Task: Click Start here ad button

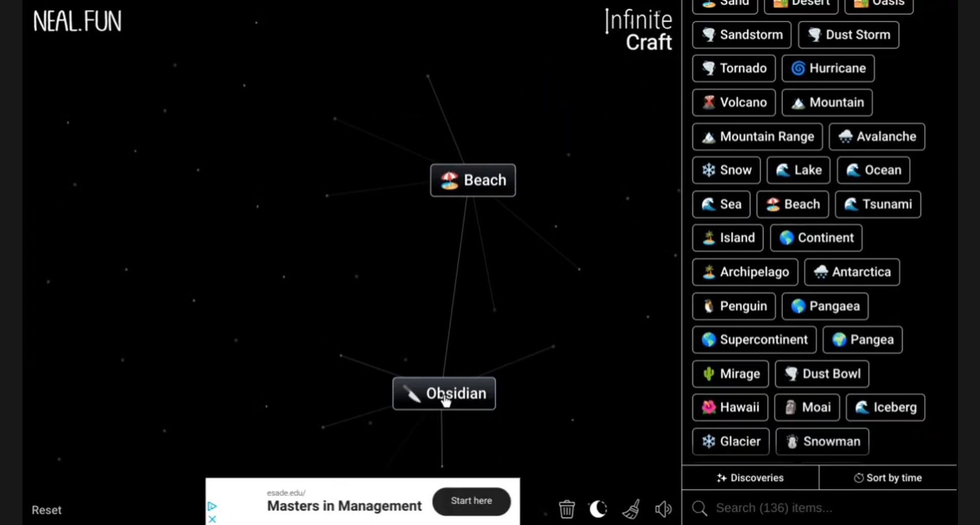Action: [471, 501]
